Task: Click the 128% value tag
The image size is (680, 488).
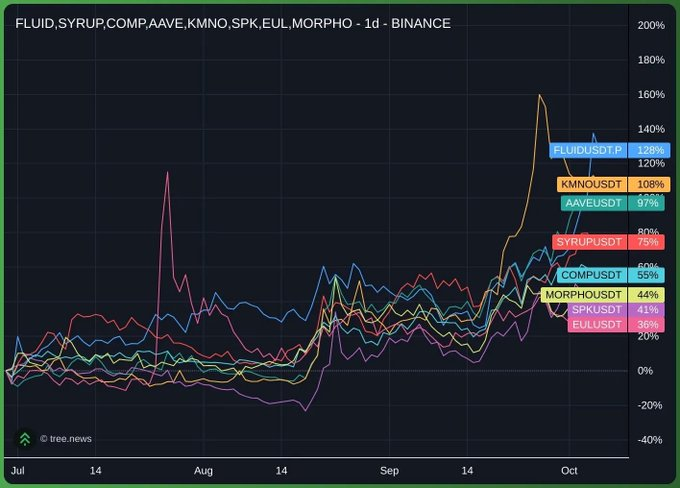Action: [x=650, y=150]
